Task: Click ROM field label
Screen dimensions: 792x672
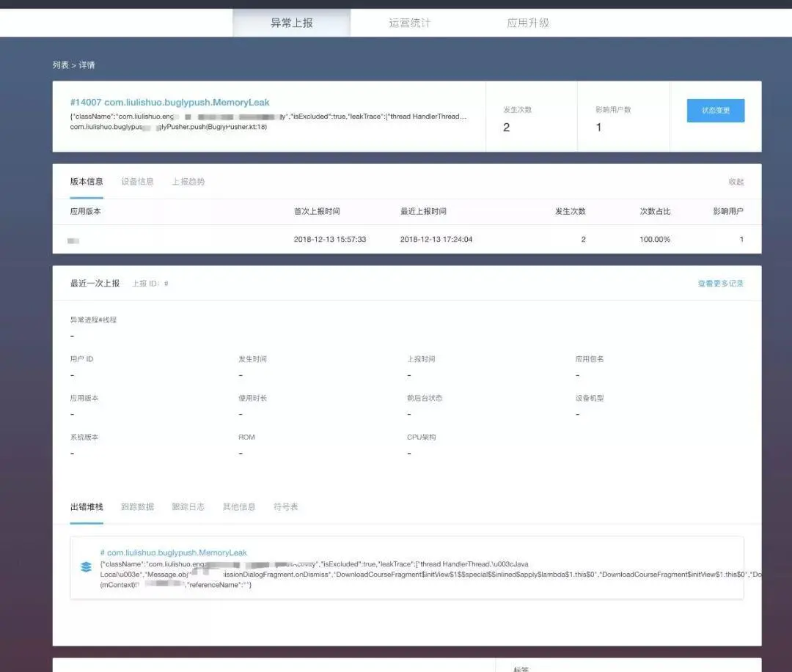Action: pyautogui.click(x=246, y=437)
